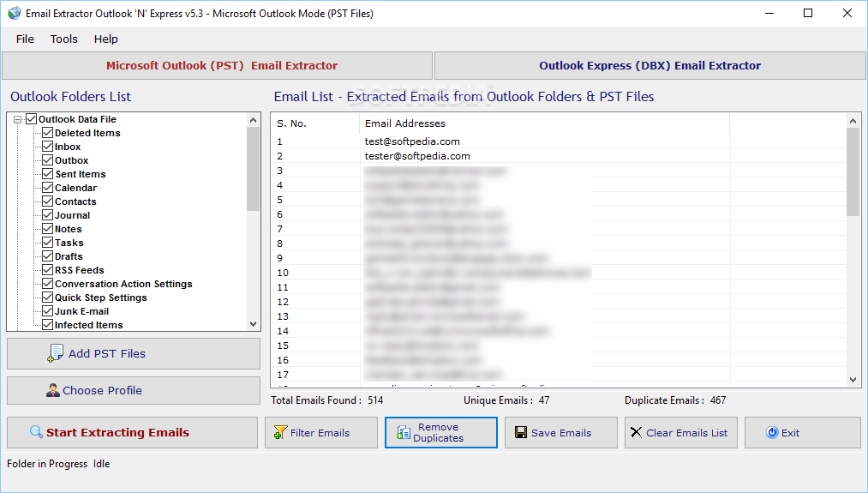Screen dimensions: 868x493
Task: Click the magnifier icon on Start Extracting Emails
Action: (36, 432)
